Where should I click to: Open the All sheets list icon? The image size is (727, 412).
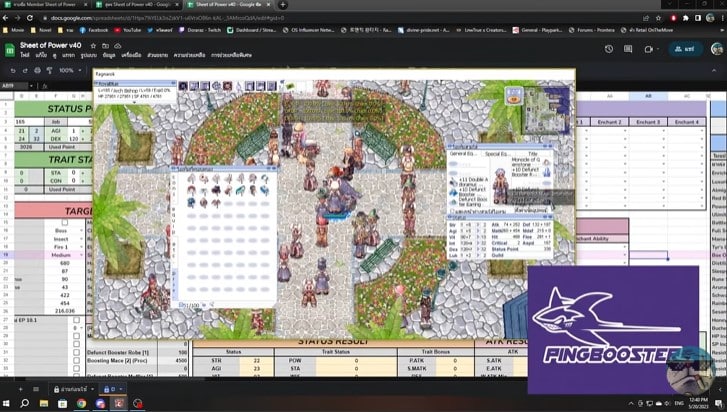tap(36, 389)
